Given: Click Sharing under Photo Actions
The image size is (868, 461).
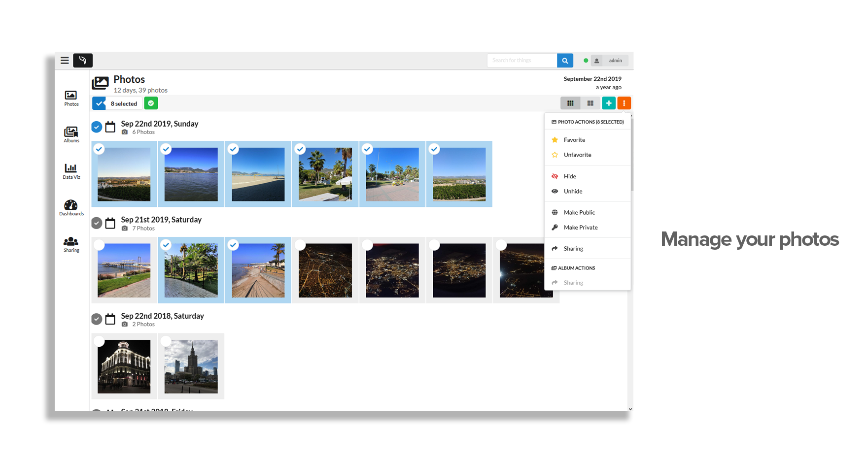Looking at the screenshot, I should (x=588, y=249).
